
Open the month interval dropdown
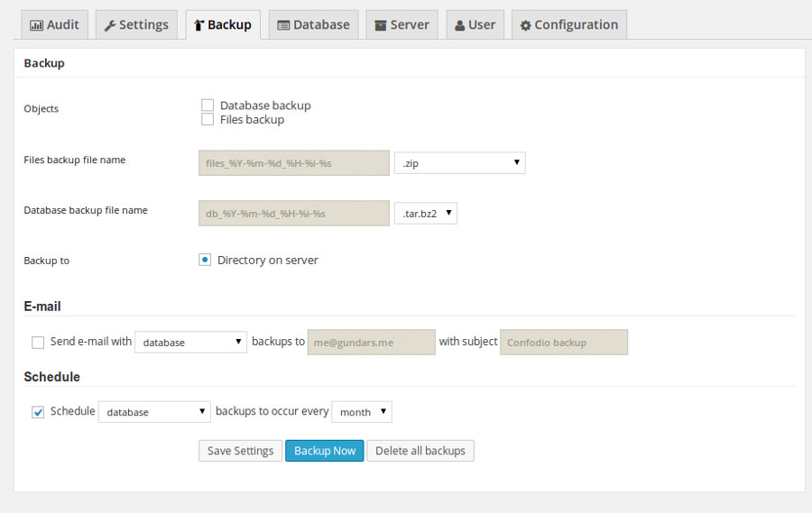[x=362, y=412]
